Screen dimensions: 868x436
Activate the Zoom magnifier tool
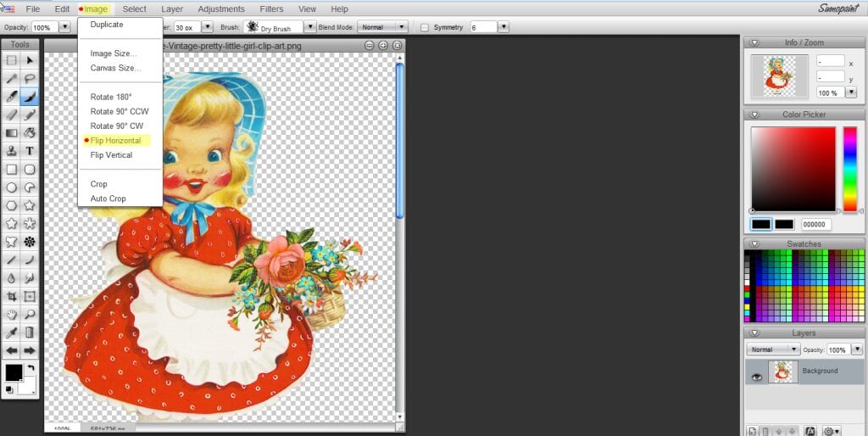(x=30, y=315)
